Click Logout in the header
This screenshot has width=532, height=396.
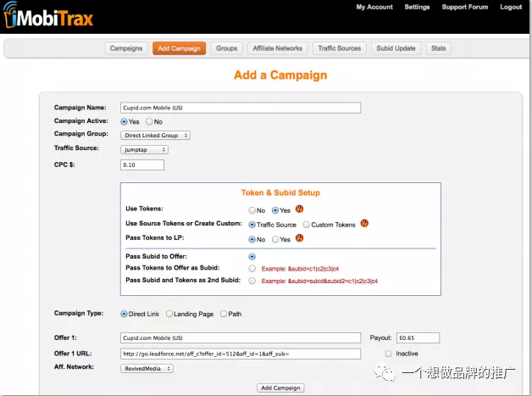pos(511,7)
